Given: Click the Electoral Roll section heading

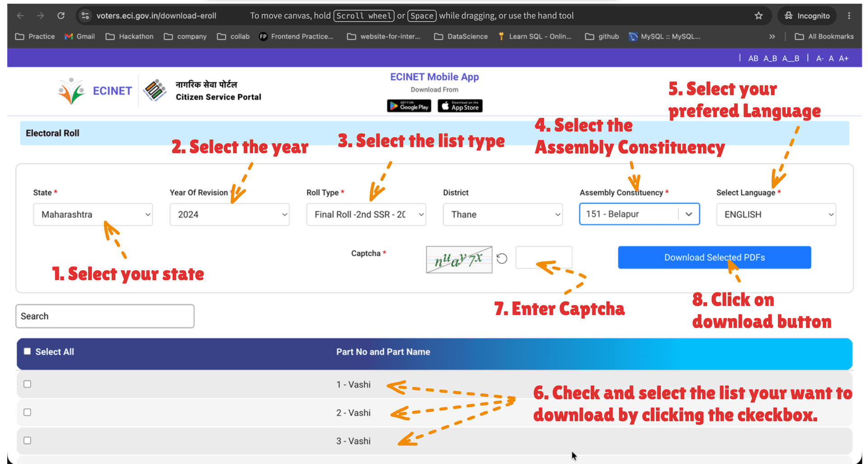Looking at the screenshot, I should point(52,133).
